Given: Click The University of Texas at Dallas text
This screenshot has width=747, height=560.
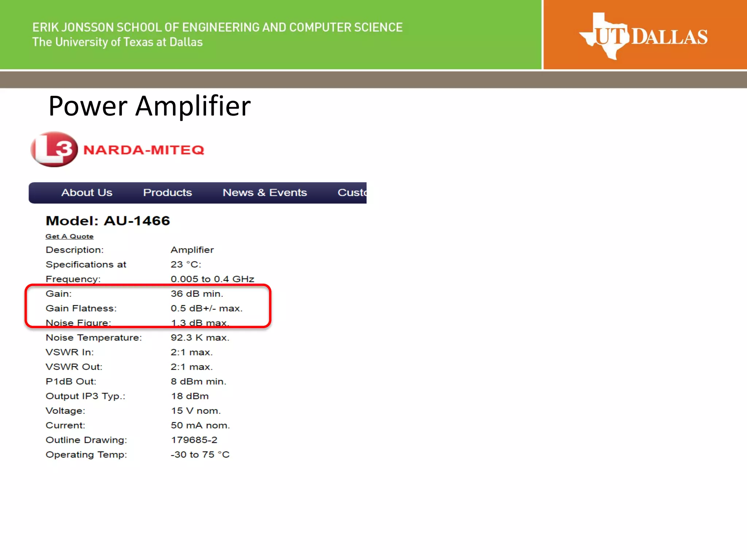Looking at the screenshot, I should [x=117, y=42].
